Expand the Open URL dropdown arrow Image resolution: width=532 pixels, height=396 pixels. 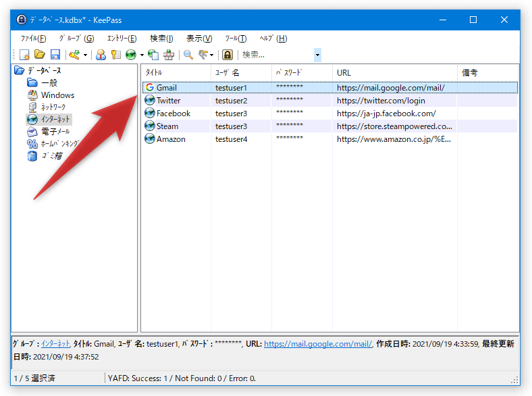coord(142,55)
